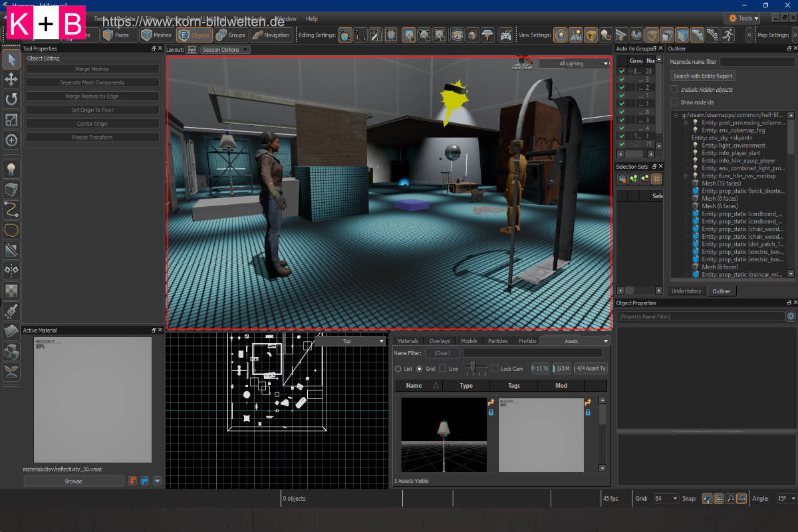Toggle Auto Vis Groups checkbox in row with 71

[622, 144]
